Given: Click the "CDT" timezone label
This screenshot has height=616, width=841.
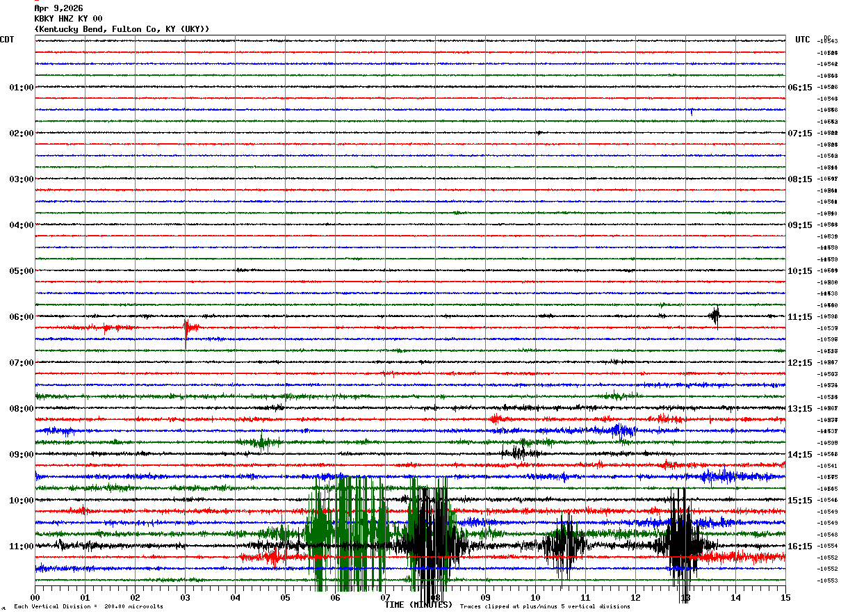Looking at the screenshot, I should (7, 40).
